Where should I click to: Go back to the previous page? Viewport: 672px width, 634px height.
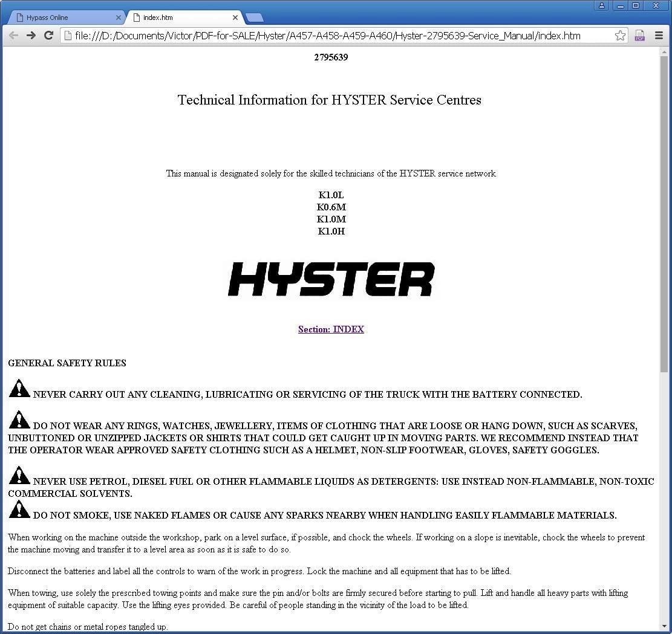pyautogui.click(x=13, y=36)
